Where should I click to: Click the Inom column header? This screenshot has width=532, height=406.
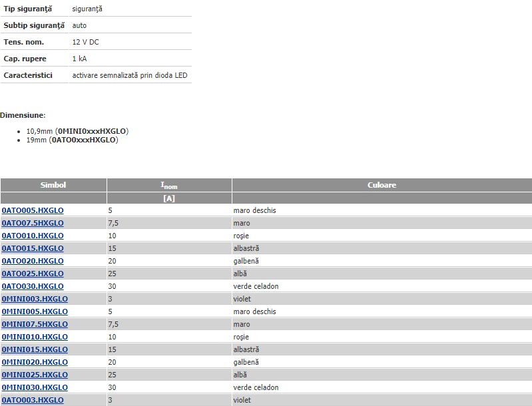click(x=169, y=186)
